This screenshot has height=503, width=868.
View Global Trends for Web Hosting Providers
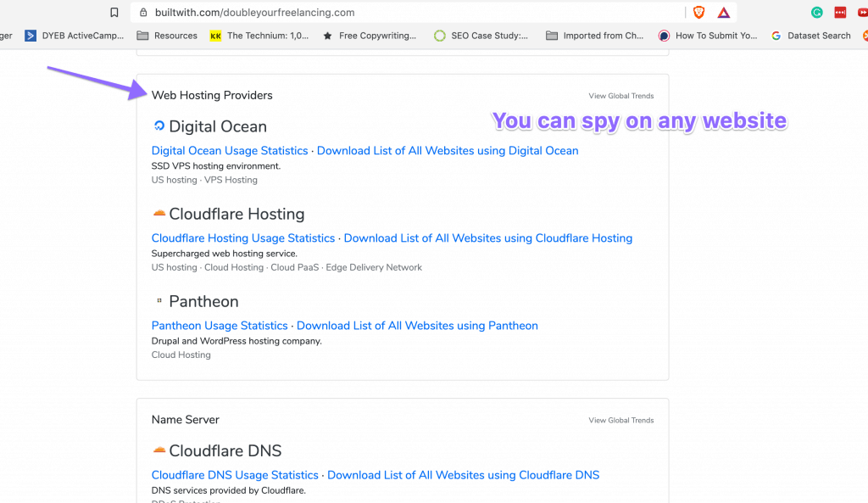[621, 96]
